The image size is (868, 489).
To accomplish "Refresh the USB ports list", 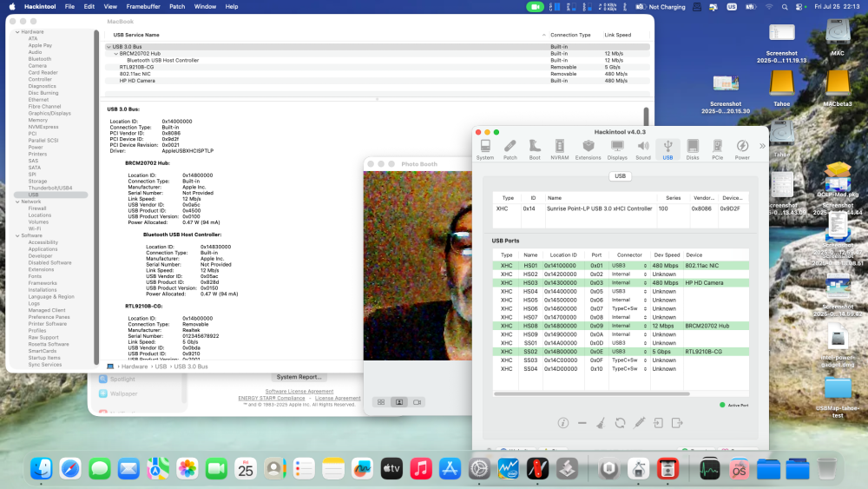I will pyautogui.click(x=620, y=423).
